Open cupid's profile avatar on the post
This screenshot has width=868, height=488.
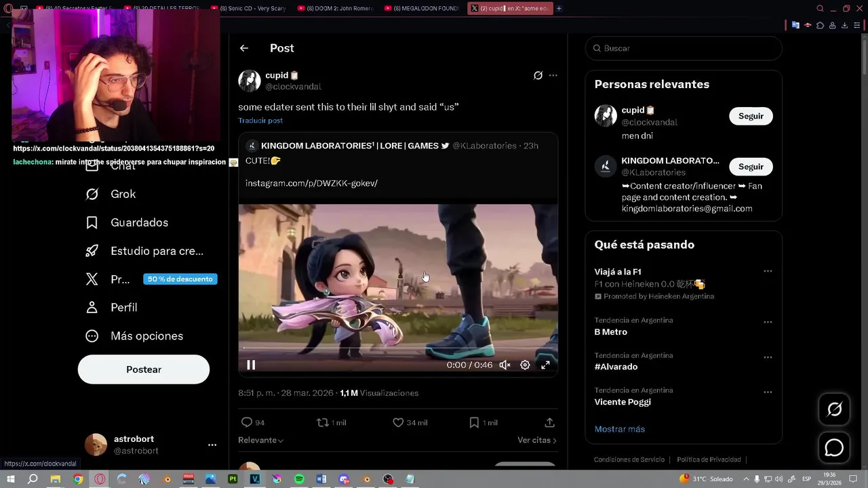tap(250, 81)
